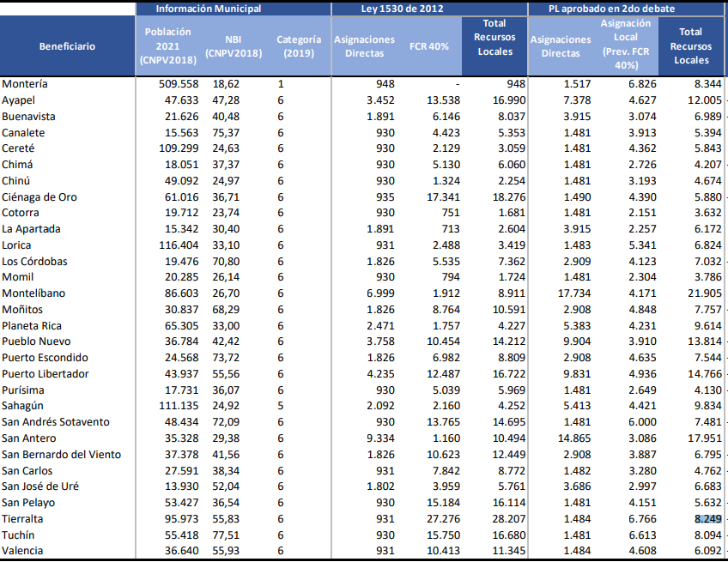Click the Población 2021 column header
Image resolution: width=728 pixels, height=562 pixels.
(168, 46)
